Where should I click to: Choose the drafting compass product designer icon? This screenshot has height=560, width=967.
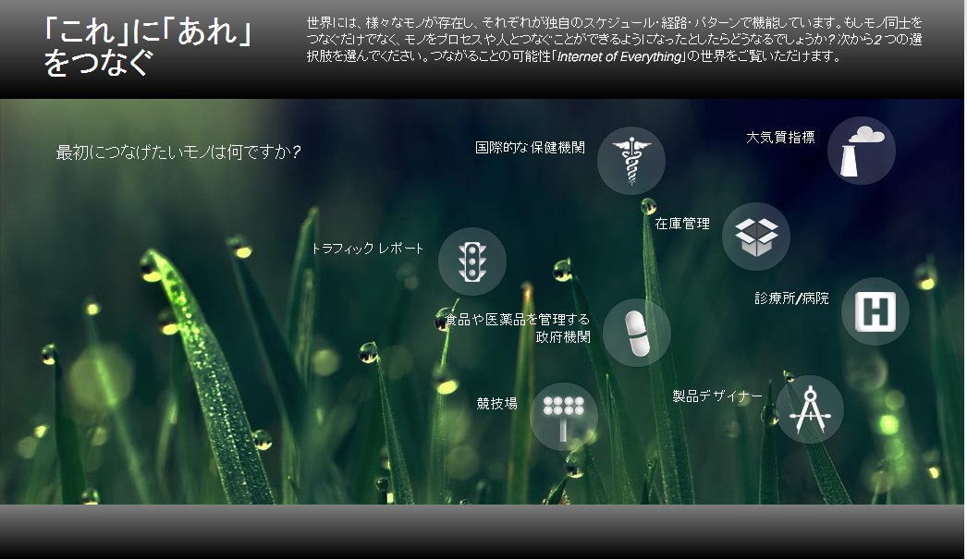click(809, 409)
